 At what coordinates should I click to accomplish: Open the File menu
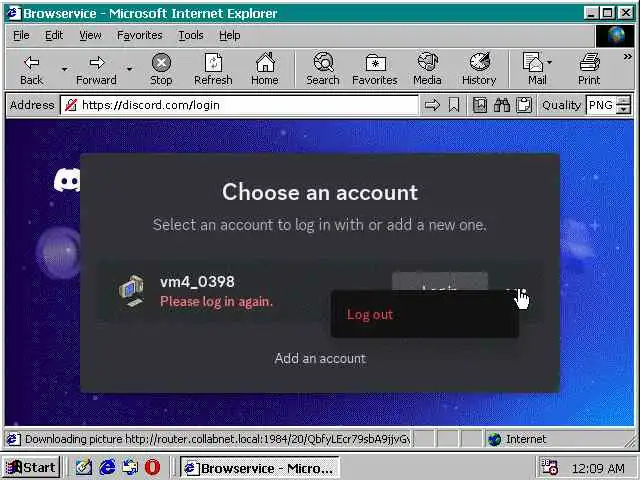[21, 36]
